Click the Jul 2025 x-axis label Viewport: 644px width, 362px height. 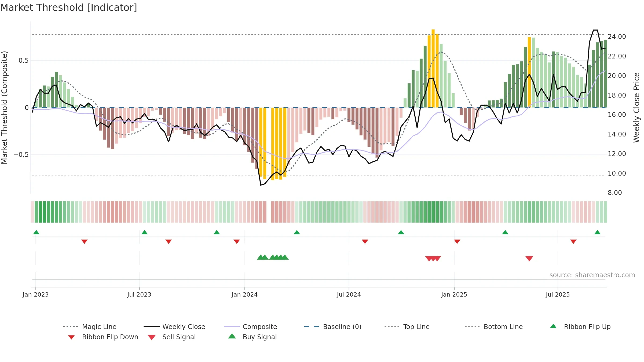point(558,294)
